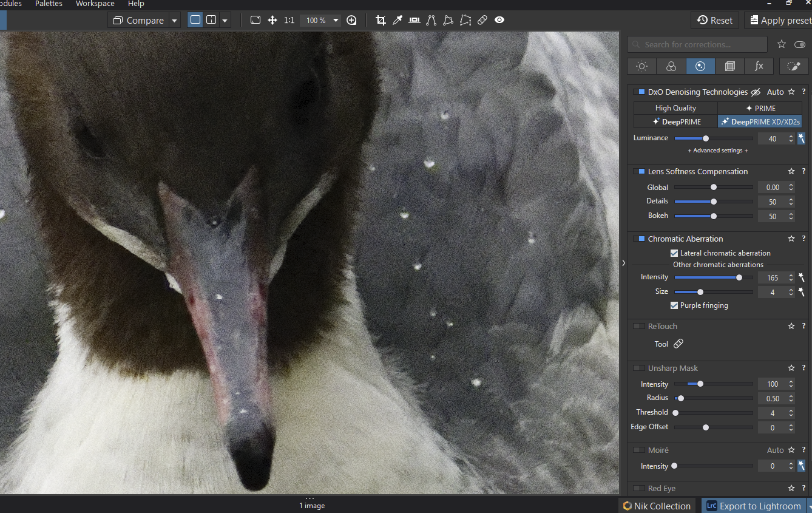Click the Bokeh value stepper

point(791,216)
